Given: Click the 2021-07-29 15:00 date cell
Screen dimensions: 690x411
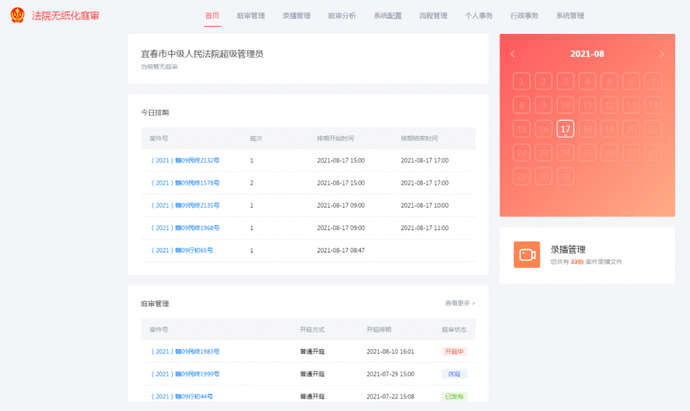Looking at the screenshot, I should (x=390, y=374).
